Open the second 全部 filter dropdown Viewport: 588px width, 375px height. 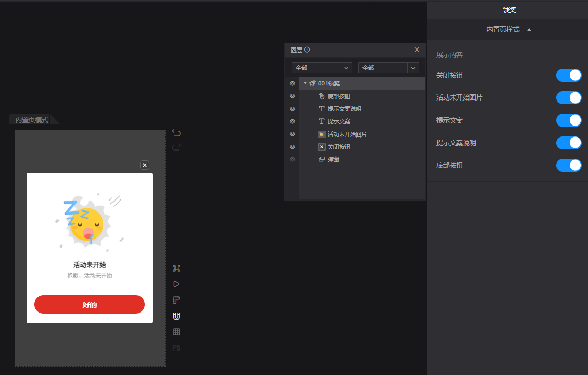pos(389,68)
